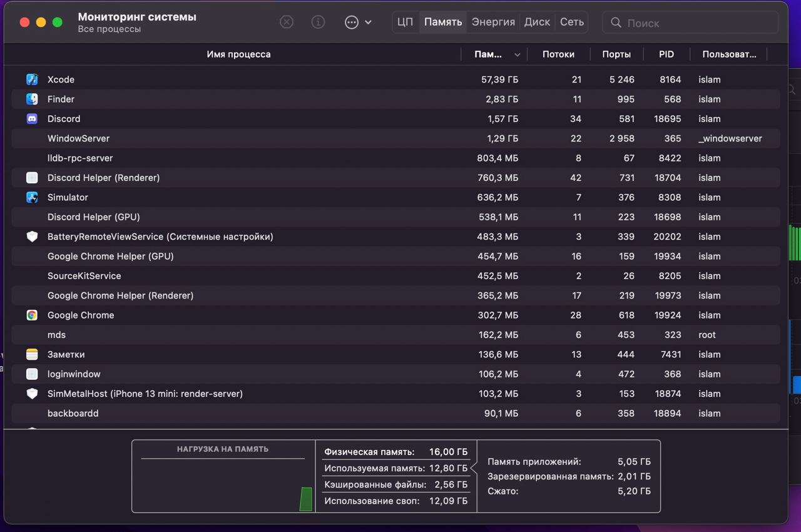Click the Finder app icon
The image size is (801, 532).
[x=32, y=99]
